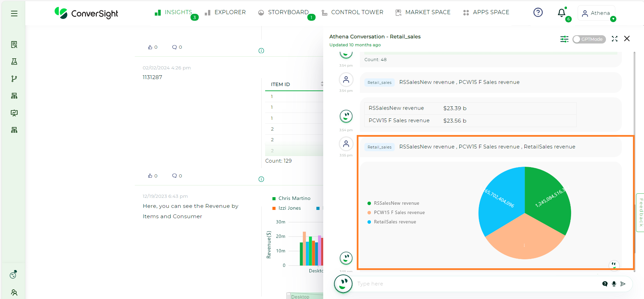Open the Control Tower tab
This screenshot has height=299, width=644.
point(352,12)
